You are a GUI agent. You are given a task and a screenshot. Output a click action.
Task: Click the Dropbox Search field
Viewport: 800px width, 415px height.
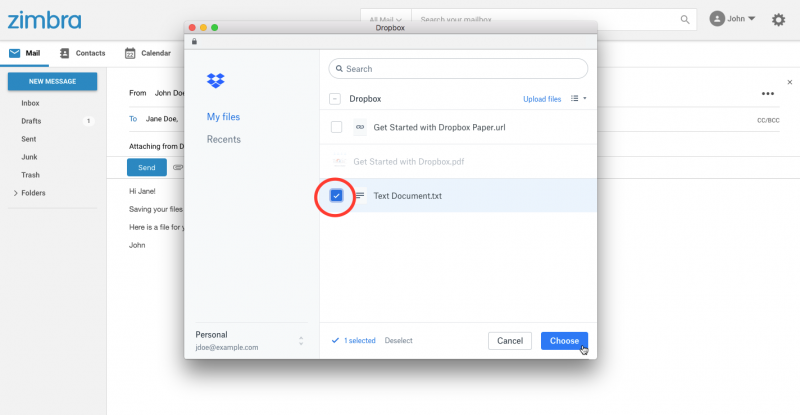coord(458,68)
